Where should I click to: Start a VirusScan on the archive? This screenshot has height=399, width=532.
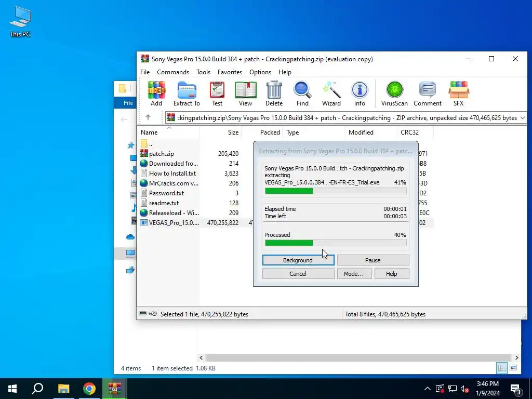click(394, 94)
